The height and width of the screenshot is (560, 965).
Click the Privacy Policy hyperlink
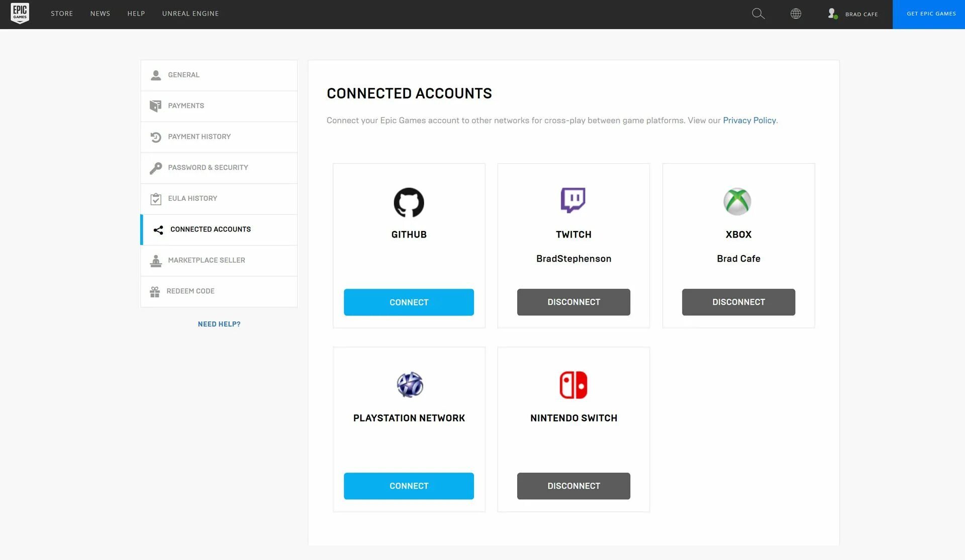click(749, 120)
